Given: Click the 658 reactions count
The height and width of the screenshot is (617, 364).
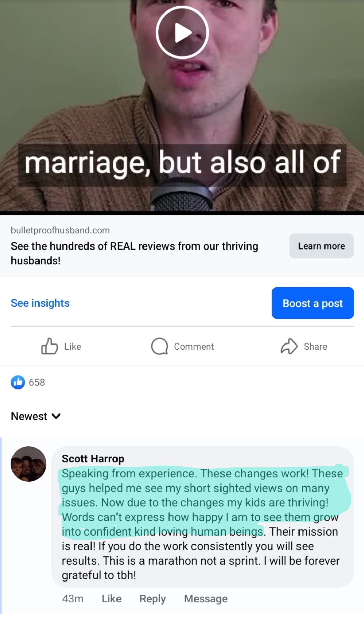Looking at the screenshot, I should pyautogui.click(x=37, y=382).
